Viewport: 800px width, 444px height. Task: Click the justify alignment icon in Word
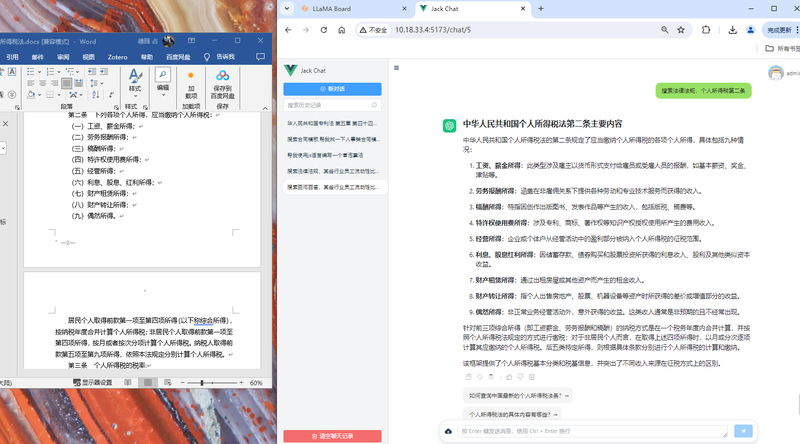tap(66, 83)
